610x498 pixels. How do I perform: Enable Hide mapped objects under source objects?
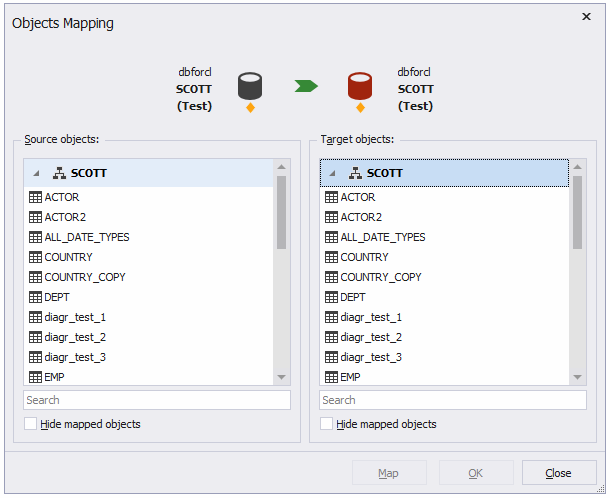coord(30,424)
